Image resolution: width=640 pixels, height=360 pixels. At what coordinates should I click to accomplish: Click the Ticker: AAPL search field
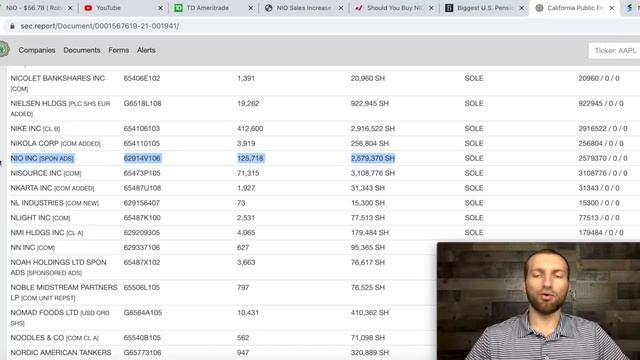pyautogui.click(x=614, y=51)
